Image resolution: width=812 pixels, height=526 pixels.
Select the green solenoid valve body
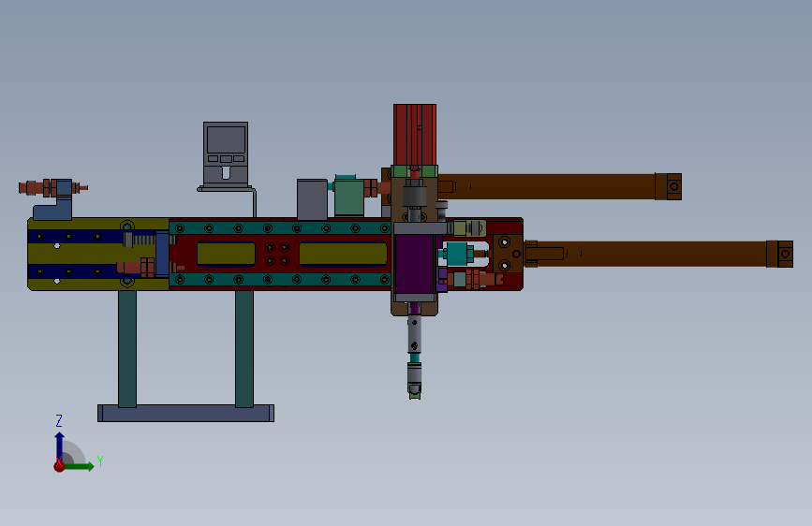point(349,197)
